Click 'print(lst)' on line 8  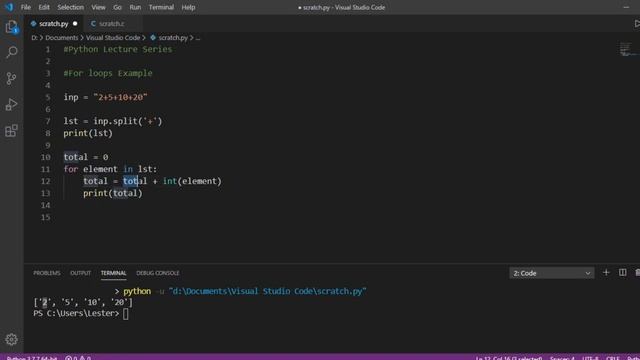88,133
